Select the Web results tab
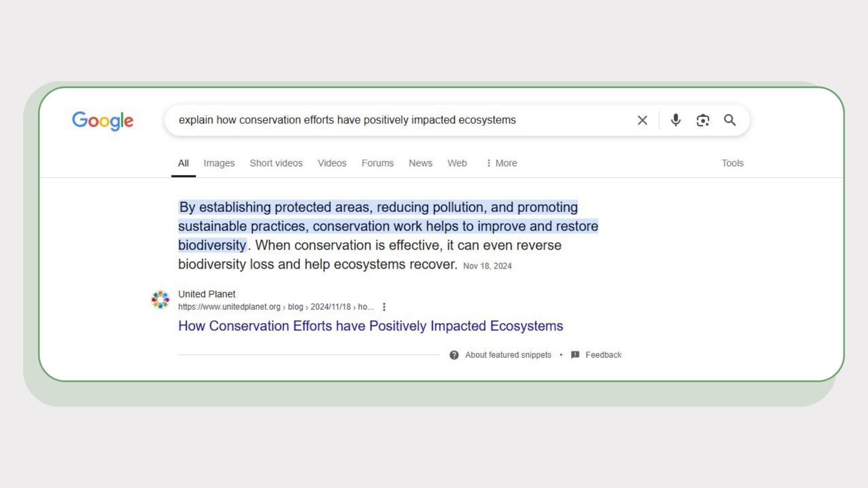 (457, 163)
